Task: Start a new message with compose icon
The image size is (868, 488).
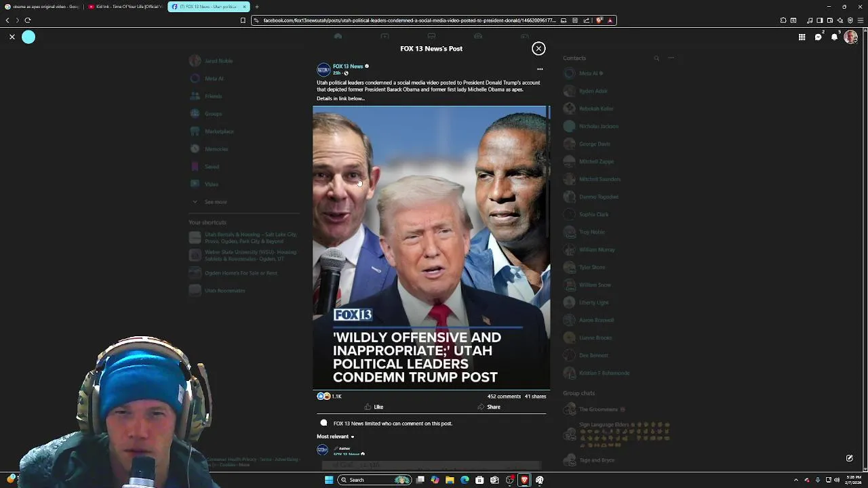Action: coord(849,458)
